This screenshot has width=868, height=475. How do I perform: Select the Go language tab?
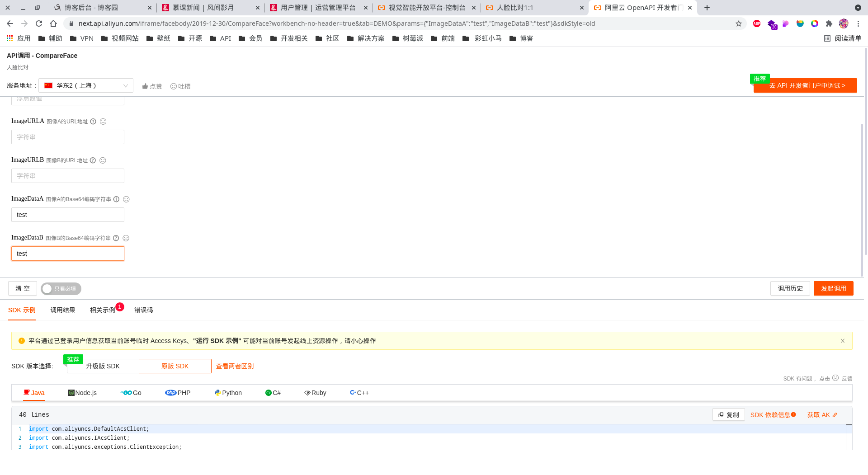coord(131,393)
